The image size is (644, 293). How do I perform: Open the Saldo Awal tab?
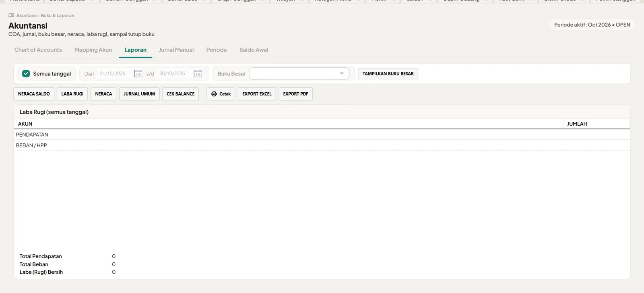(254, 50)
